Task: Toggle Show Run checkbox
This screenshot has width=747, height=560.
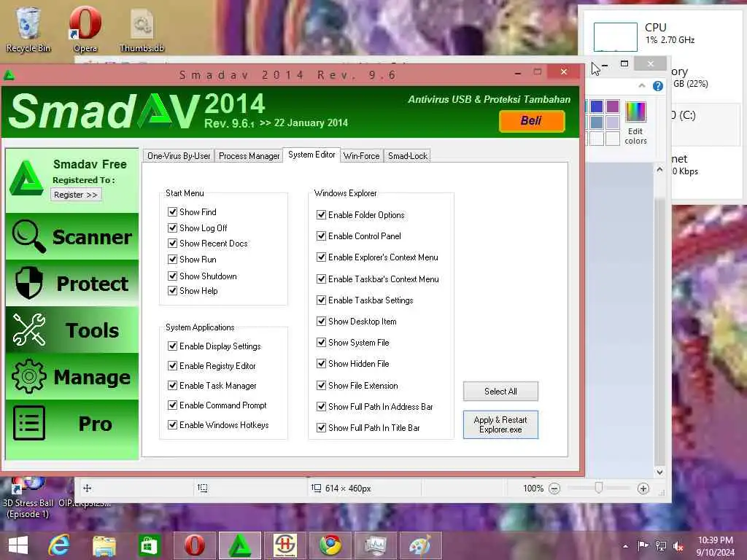Action: [172, 259]
